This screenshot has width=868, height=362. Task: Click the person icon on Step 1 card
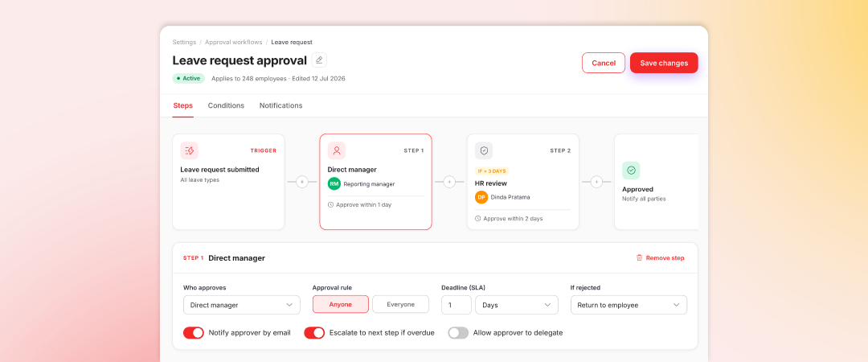(x=337, y=150)
